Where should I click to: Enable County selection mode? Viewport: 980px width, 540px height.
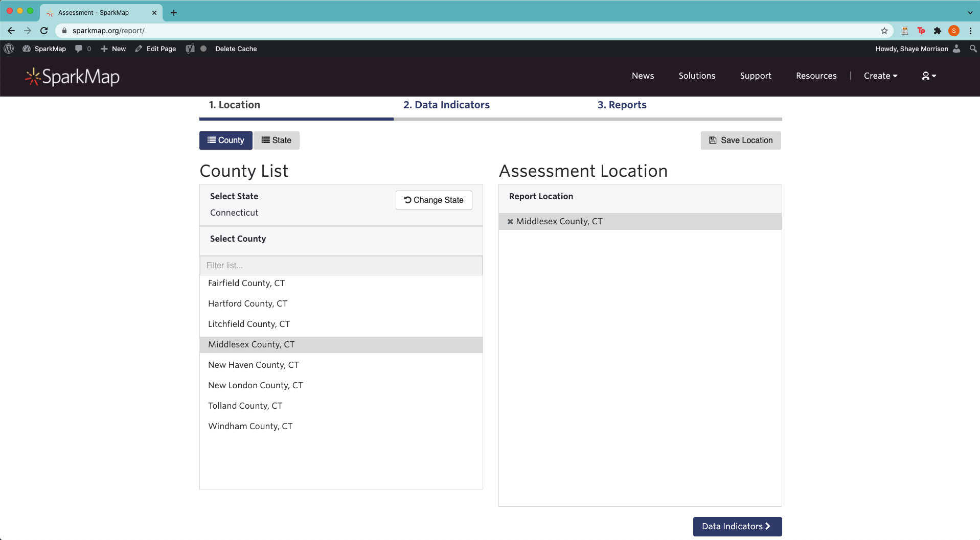click(225, 140)
